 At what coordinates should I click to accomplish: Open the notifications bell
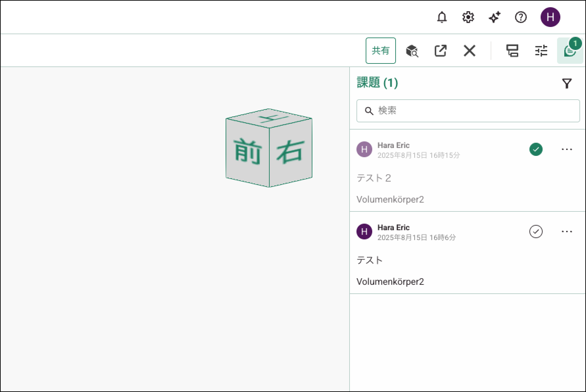pos(442,17)
